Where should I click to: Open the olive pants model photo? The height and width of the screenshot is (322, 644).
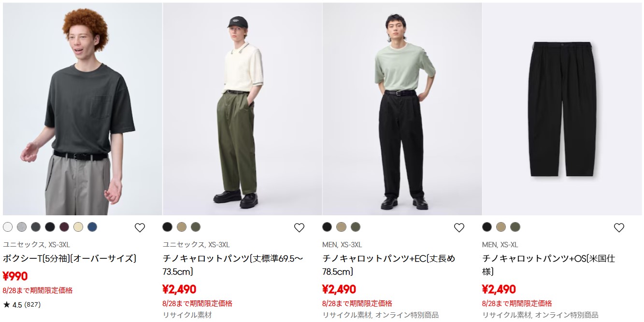click(x=242, y=109)
